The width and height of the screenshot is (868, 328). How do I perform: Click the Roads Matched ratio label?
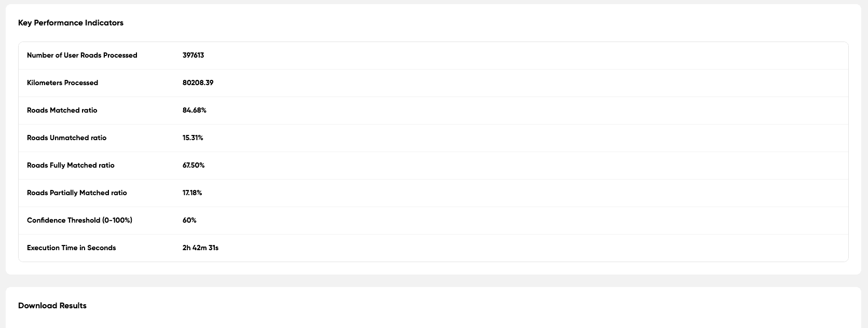(x=62, y=111)
